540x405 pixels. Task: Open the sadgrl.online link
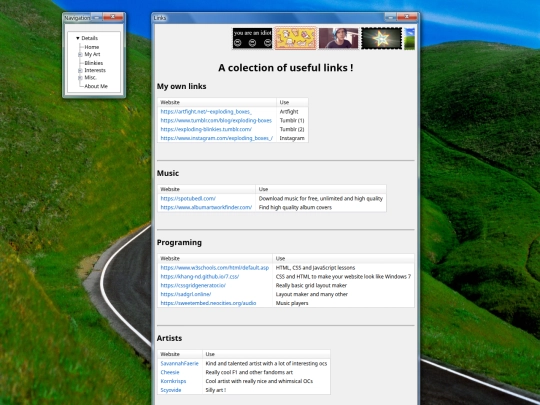pos(186,294)
